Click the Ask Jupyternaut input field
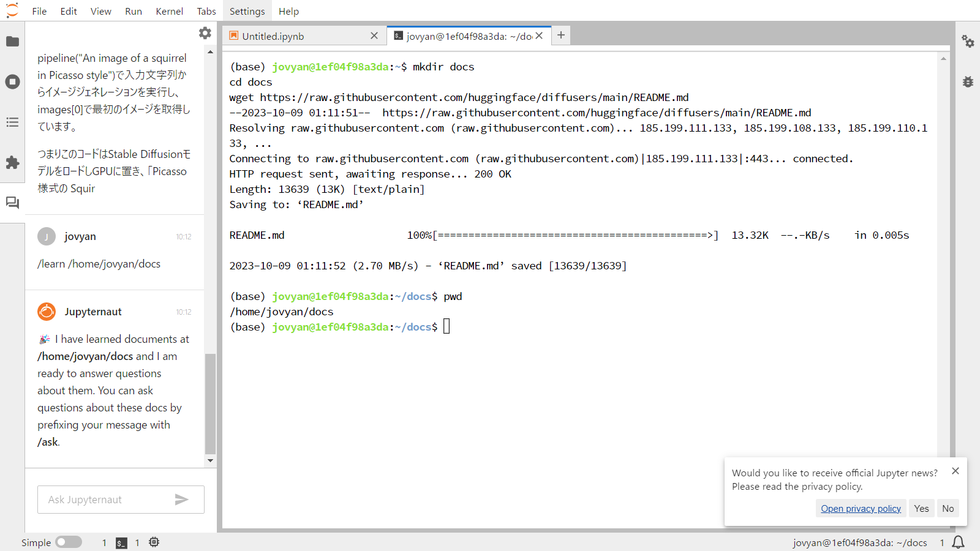 tap(104, 500)
